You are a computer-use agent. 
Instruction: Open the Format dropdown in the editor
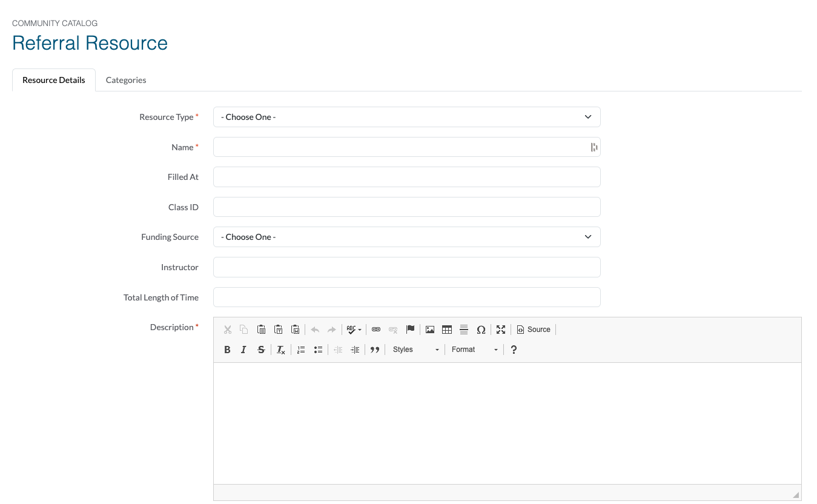pos(474,350)
